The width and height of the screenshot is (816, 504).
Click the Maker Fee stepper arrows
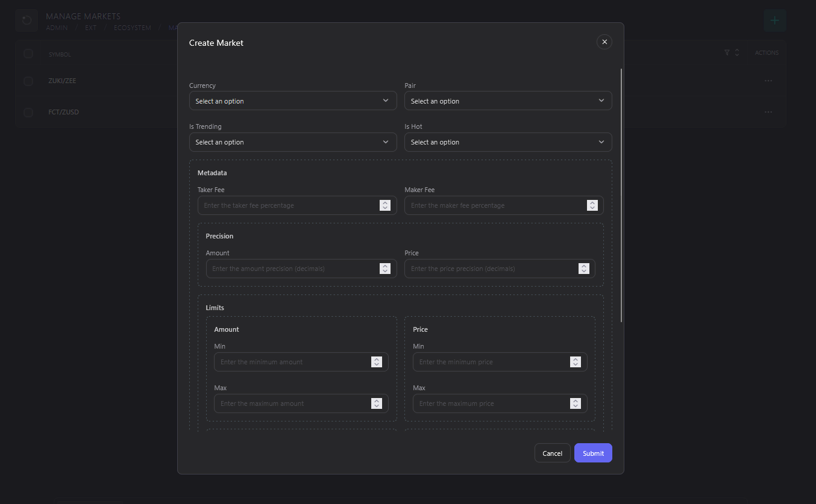click(592, 205)
